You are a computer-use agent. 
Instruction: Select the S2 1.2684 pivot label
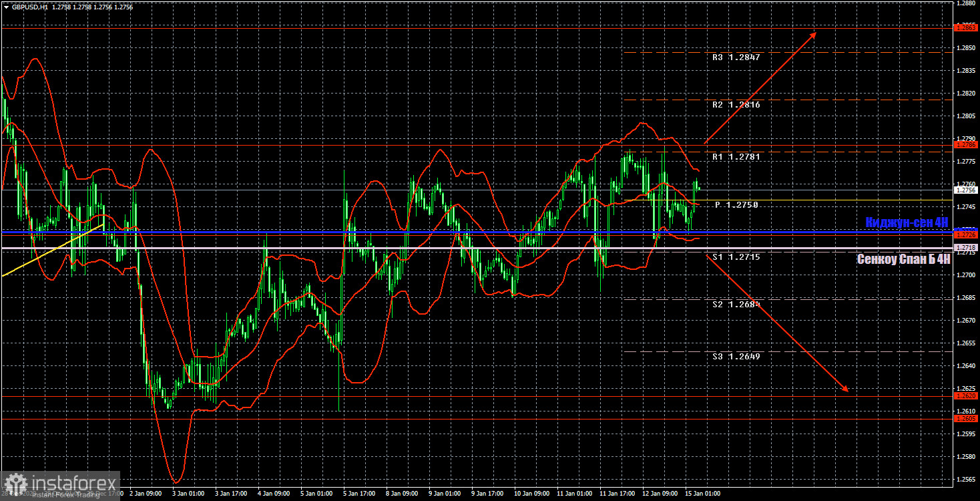[736, 304]
